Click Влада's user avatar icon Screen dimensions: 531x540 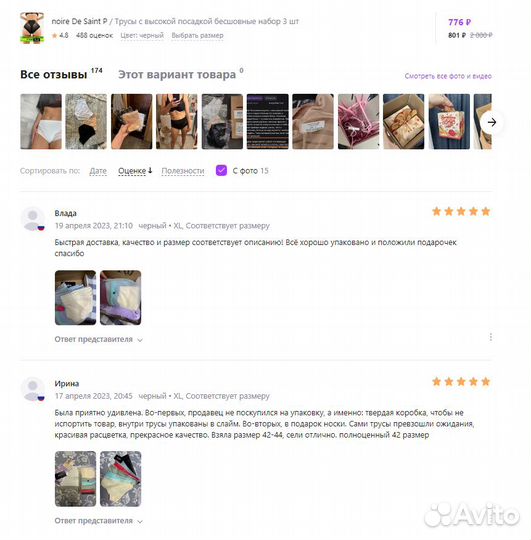coord(33,219)
